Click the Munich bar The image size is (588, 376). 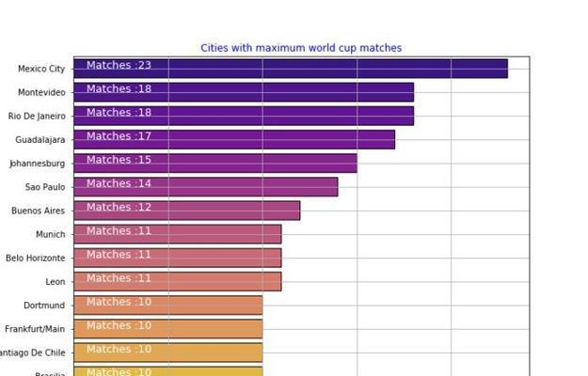[x=178, y=234]
